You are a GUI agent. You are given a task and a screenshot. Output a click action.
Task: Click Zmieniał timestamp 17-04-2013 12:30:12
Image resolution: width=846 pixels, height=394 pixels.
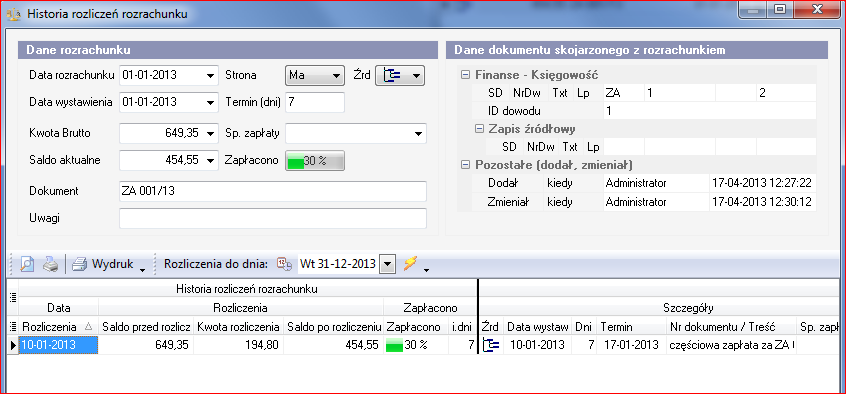(762, 202)
